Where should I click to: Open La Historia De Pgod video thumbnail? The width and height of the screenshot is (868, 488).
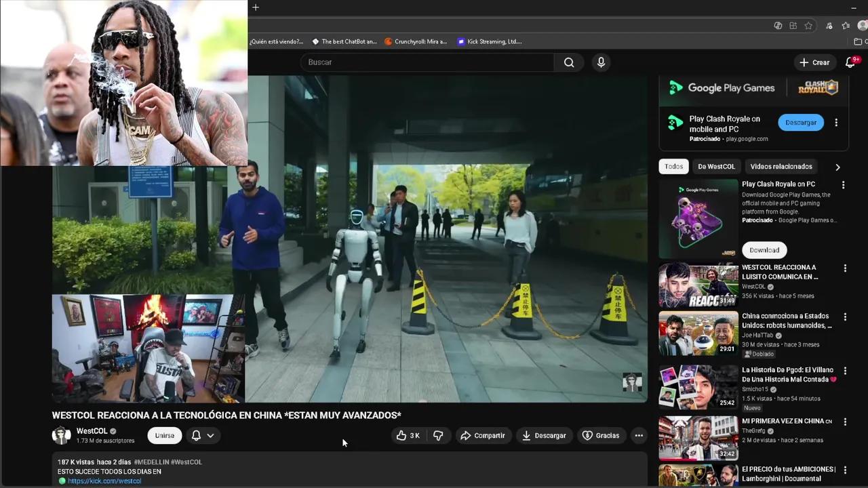tap(698, 387)
